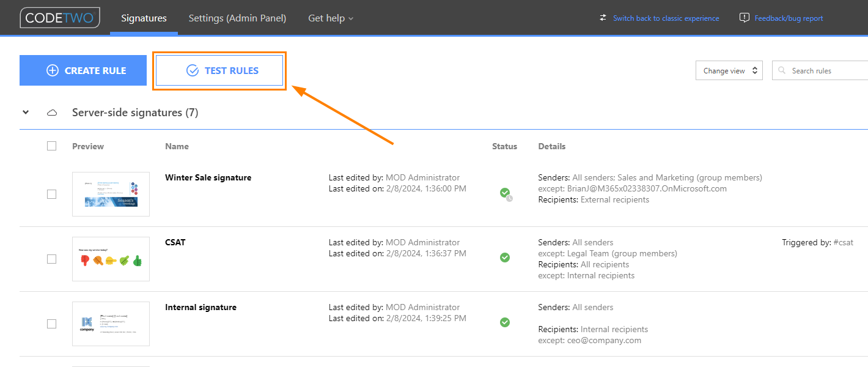Click the 'except: ceo@company.com' detail text
The image size is (868, 367).
pyautogui.click(x=590, y=340)
